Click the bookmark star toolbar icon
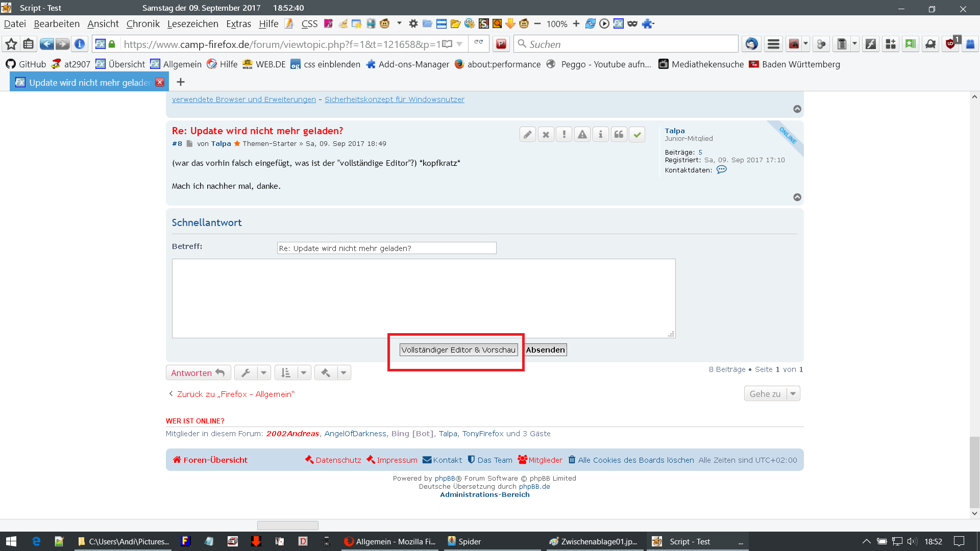Viewport: 980px width, 551px height. click(11, 44)
